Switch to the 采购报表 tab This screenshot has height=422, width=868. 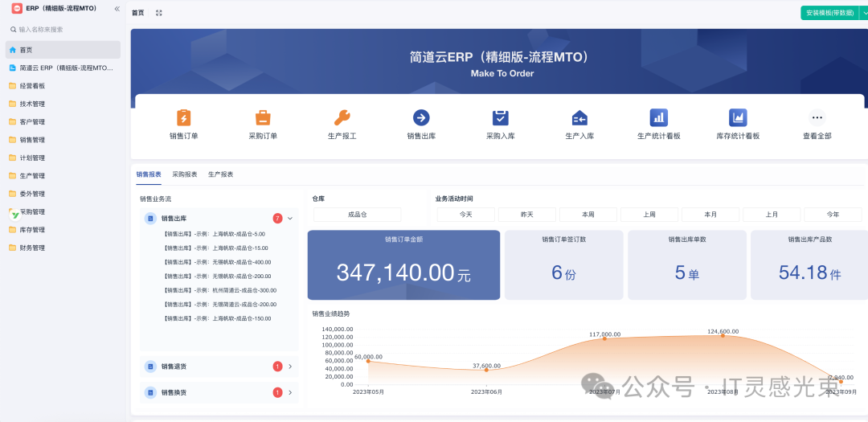[x=185, y=174]
